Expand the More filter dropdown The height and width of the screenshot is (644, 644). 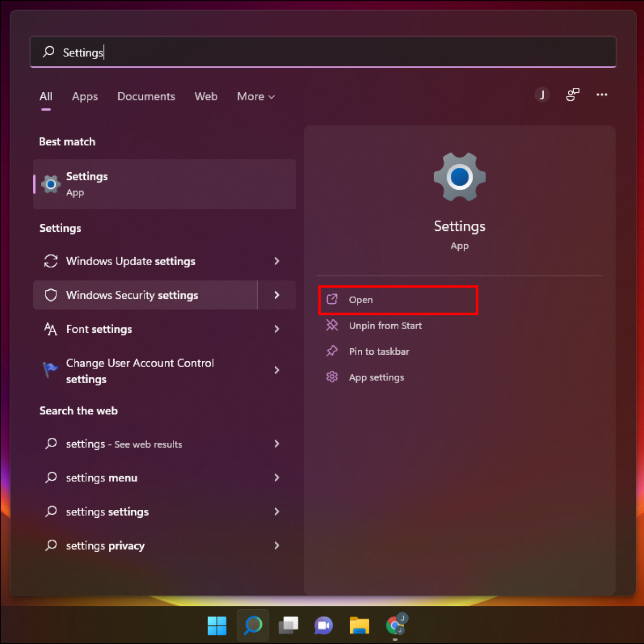click(x=255, y=97)
